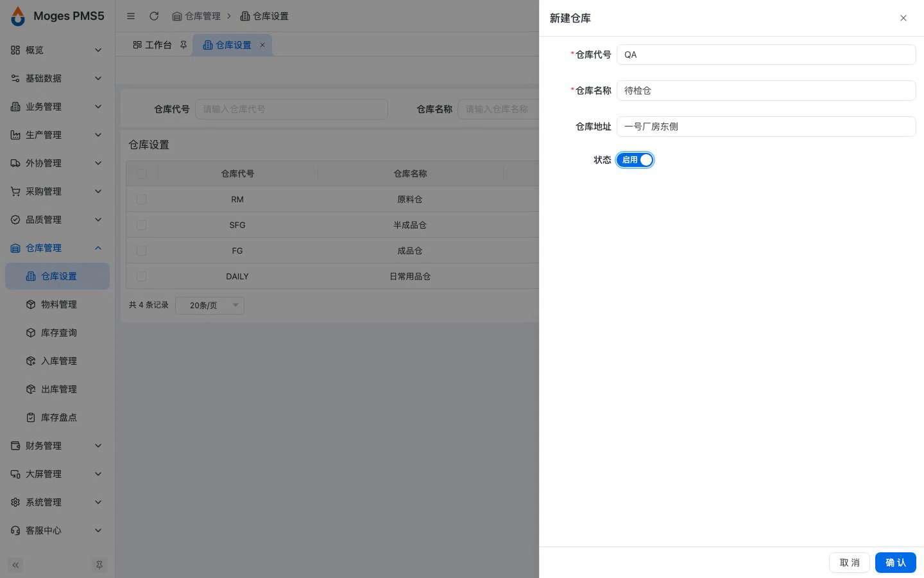Click the 仓库地址 field in drawer

point(766,127)
